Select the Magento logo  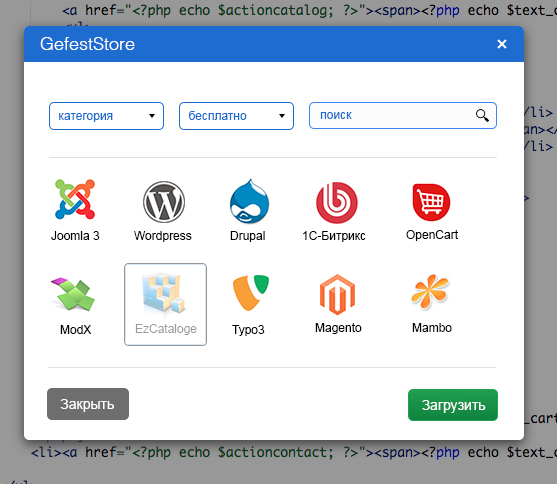tap(337, 294)
